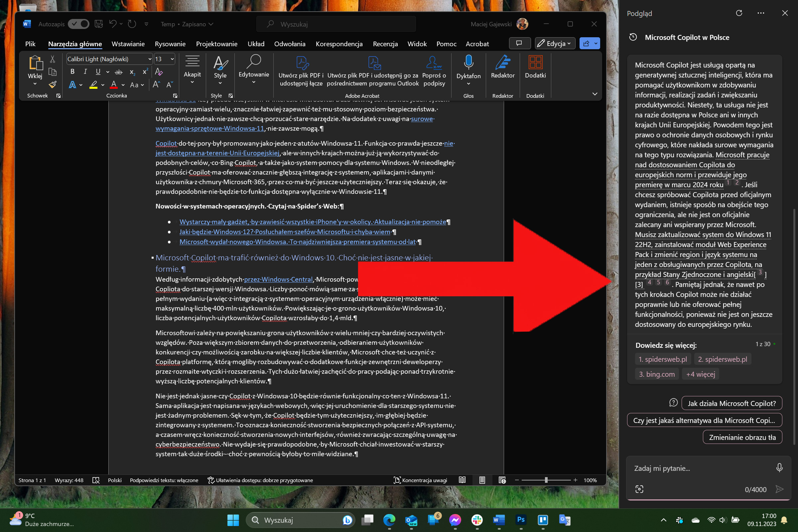The height and width of the screenshot is (532, 798).
Task: Expand underline style options arrow
Action: point(108,72)
